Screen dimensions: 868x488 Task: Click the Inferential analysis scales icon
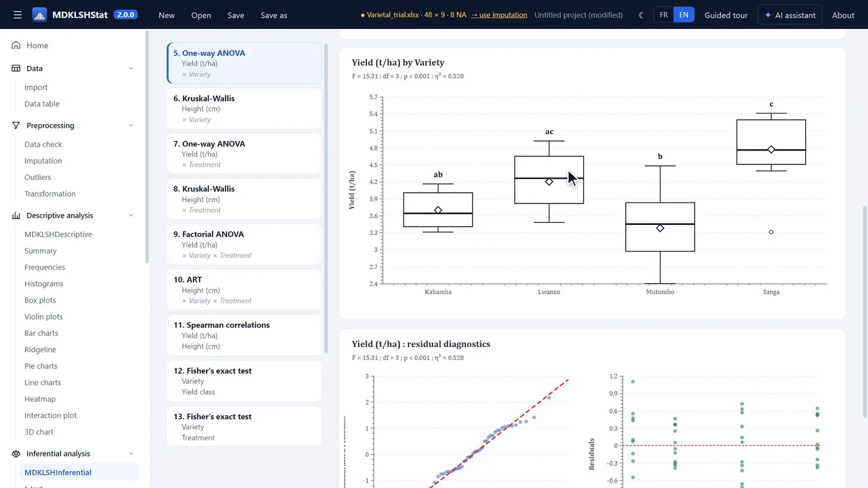coord(16,454)
